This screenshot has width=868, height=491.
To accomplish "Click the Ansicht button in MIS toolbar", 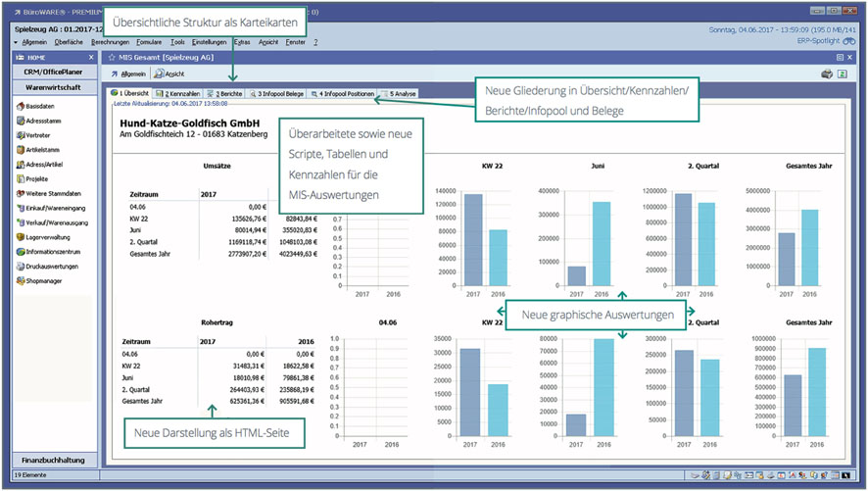I will pyautogui.click(x=170, y=74).
